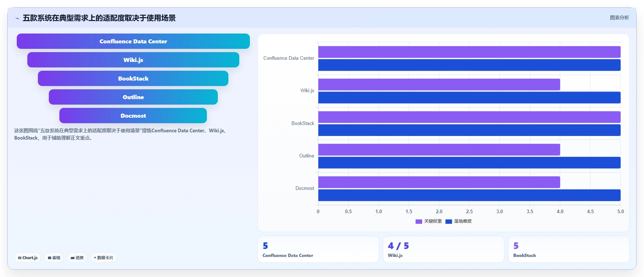644x277 pixels.
Task: Select the BookStack funnel bar
Action: click(133, 78)
